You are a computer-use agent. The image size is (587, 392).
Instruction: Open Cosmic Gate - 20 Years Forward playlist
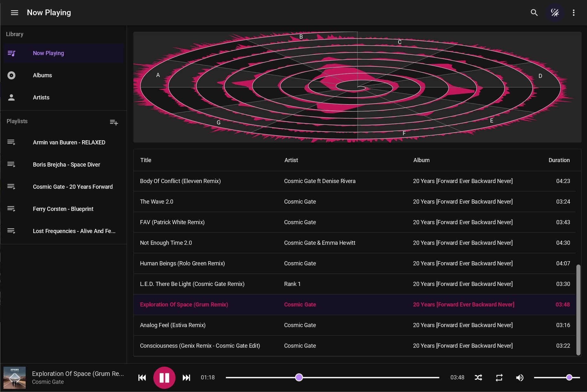(63, 187)
